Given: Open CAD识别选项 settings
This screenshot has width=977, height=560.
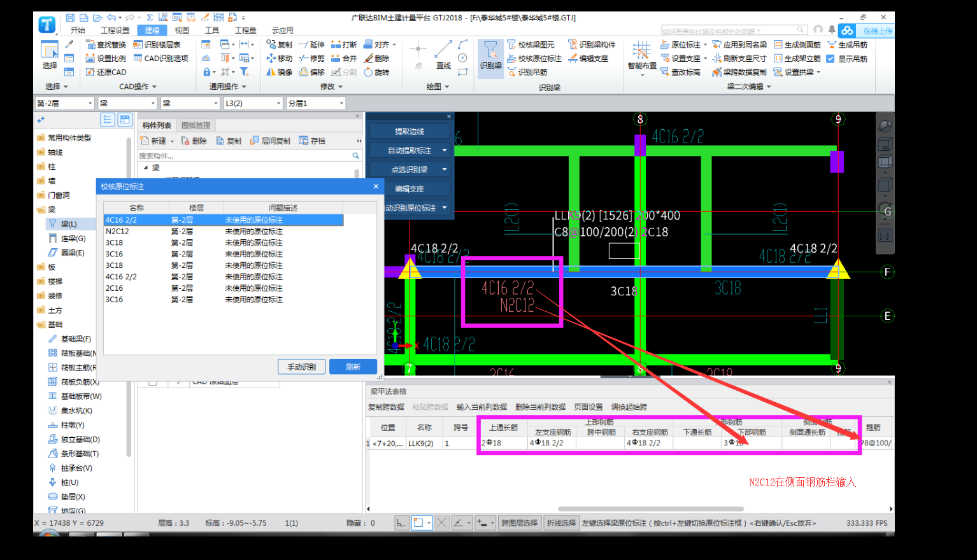Looking at the screenshot, I should tap(160, 58).
